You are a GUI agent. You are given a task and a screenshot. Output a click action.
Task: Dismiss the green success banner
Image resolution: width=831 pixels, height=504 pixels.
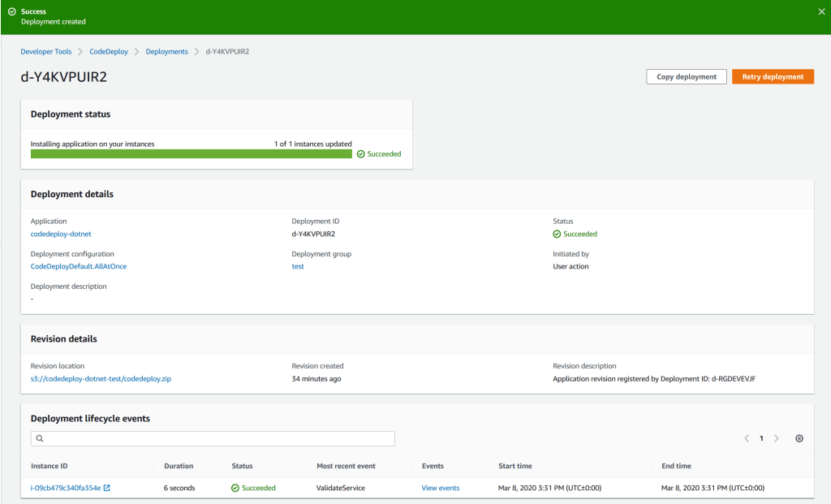pos(820,12)
